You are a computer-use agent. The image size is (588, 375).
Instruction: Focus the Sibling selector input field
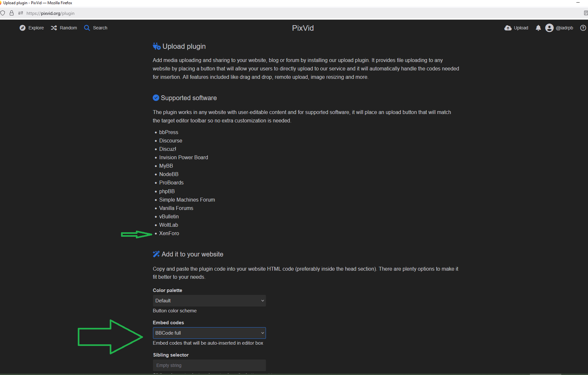click(x=209, y=365)
